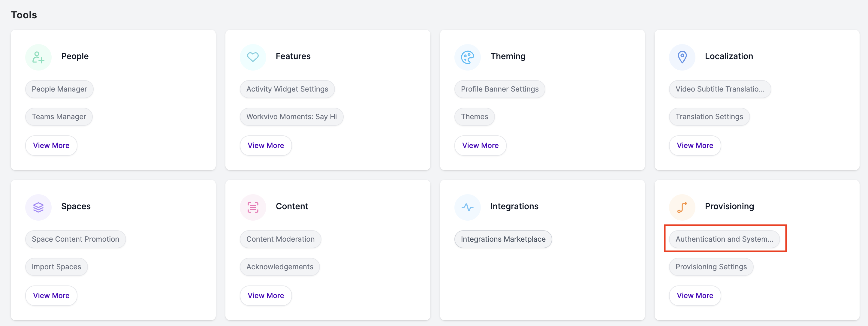The width and height of the screenshot is (868, 326).
Task: Open Authentication and System settings
Action: coord(725,239)
